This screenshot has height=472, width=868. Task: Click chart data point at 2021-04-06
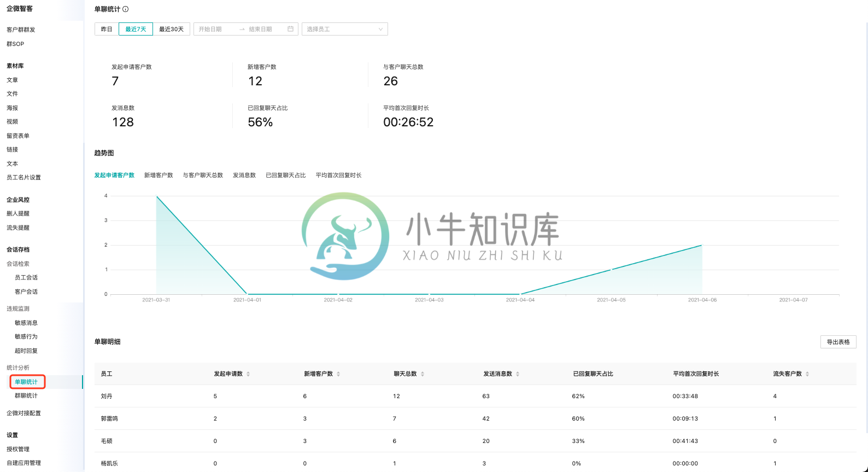[x=702, y=245]
